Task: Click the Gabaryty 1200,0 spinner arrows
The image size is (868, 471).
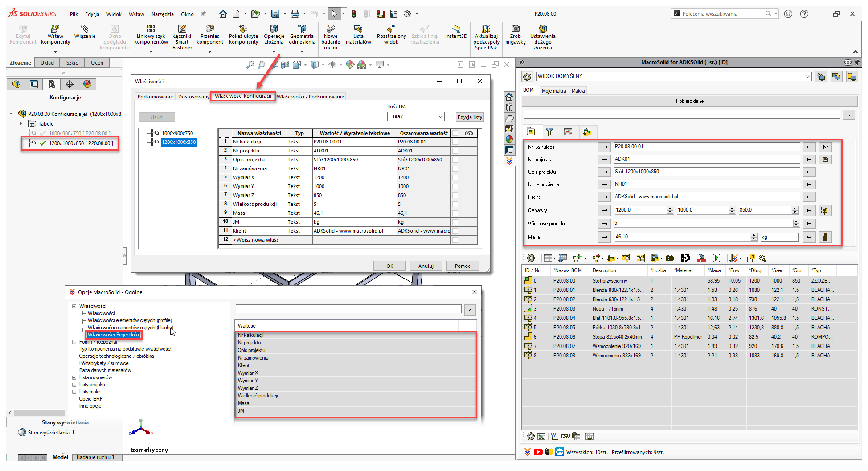Action: [x=670, y=210]
